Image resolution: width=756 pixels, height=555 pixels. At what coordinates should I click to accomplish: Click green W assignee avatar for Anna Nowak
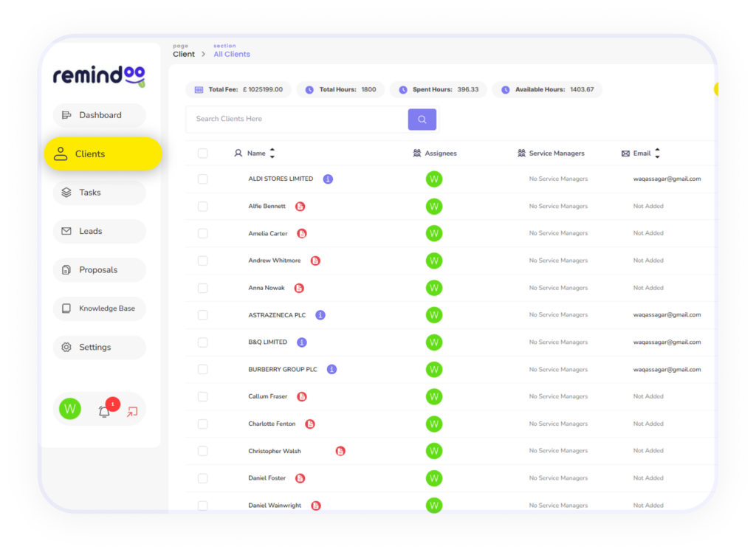tap(434, 288)
